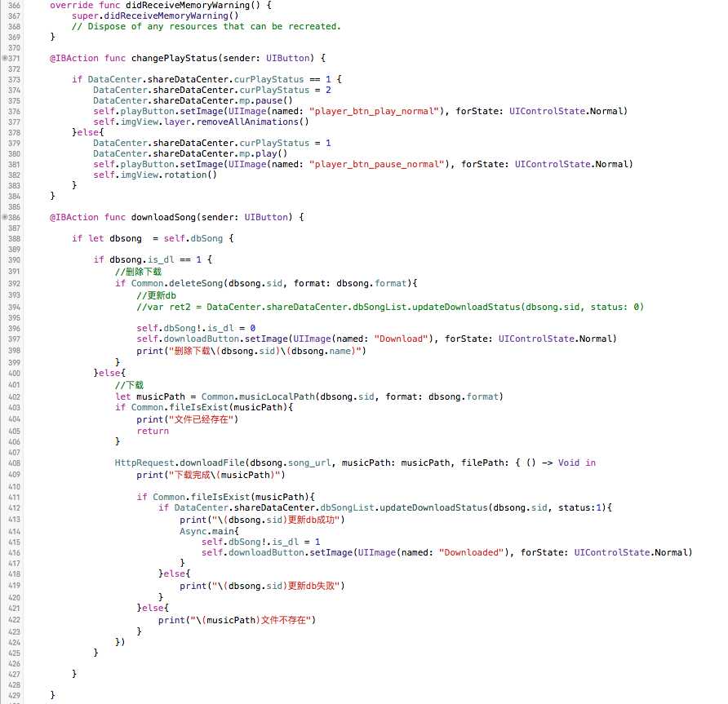Click the 'downloadSong' function name
This screenshot has width=728, height=704.
[163, 217]
